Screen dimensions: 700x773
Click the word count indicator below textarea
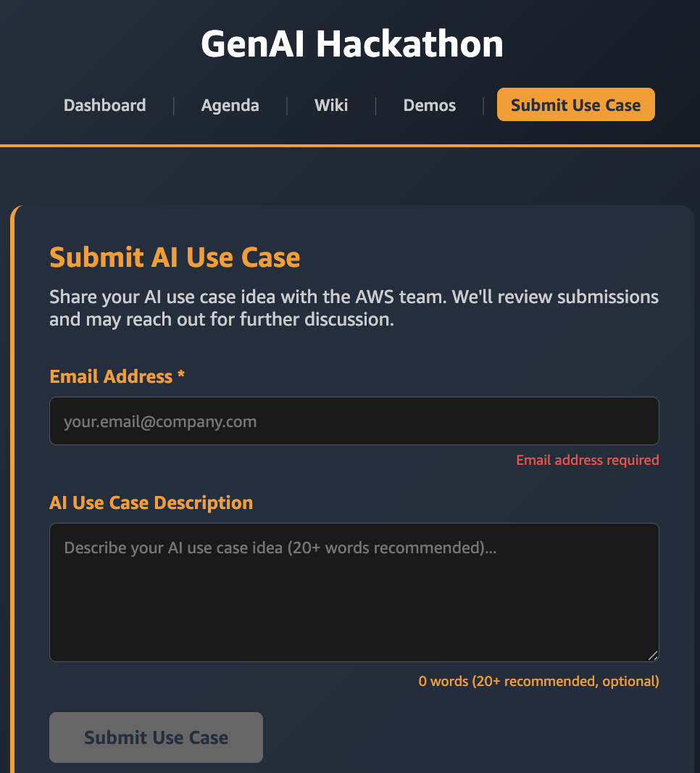(538, 681)
